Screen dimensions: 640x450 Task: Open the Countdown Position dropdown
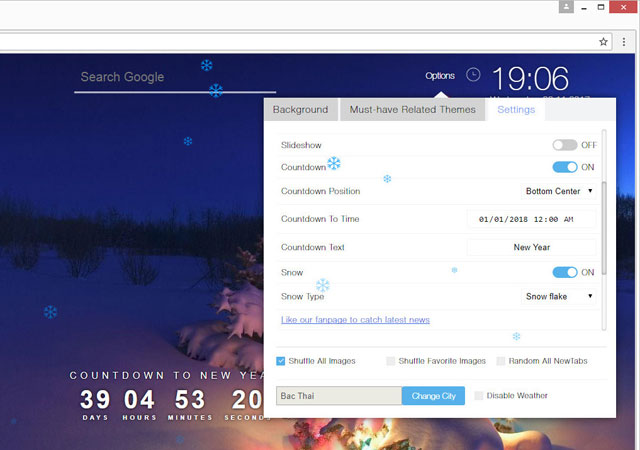(x=559, y=191)
